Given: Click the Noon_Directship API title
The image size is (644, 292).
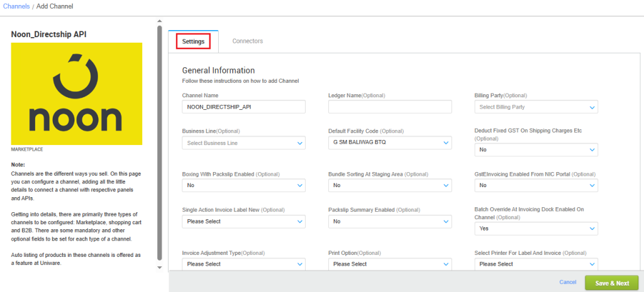Looking at the screenshot, I should click(x=48, y=35).
